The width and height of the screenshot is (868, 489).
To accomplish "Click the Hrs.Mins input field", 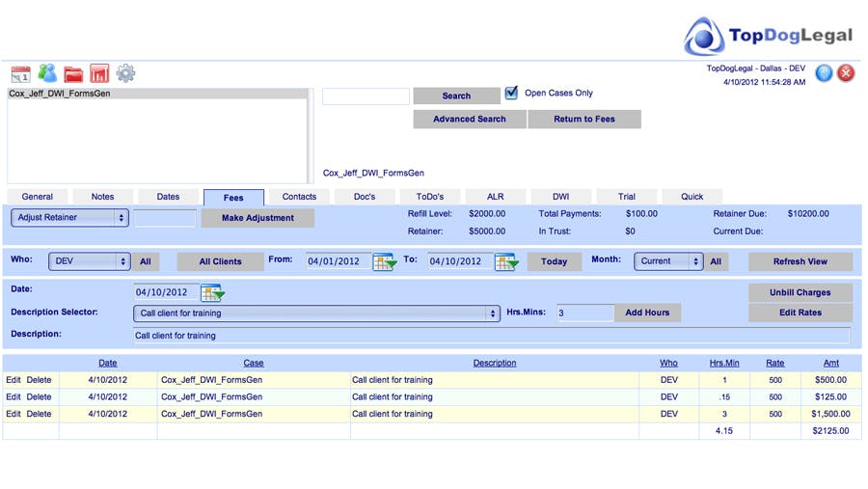I will point(584,312).
